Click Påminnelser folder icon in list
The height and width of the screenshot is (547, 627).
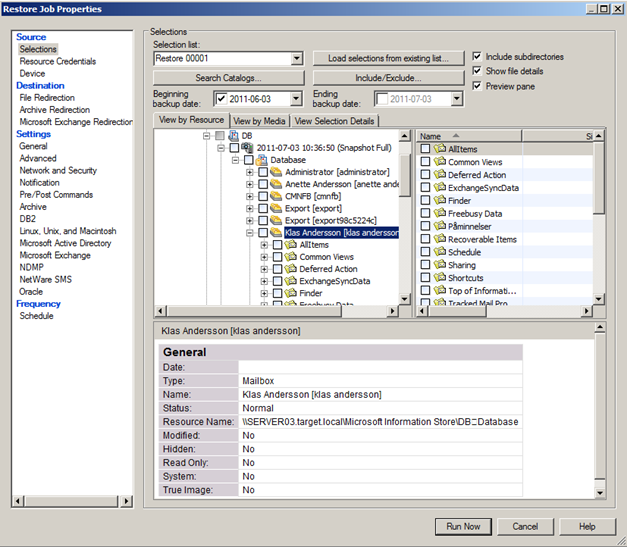click(x=440, y=226)
